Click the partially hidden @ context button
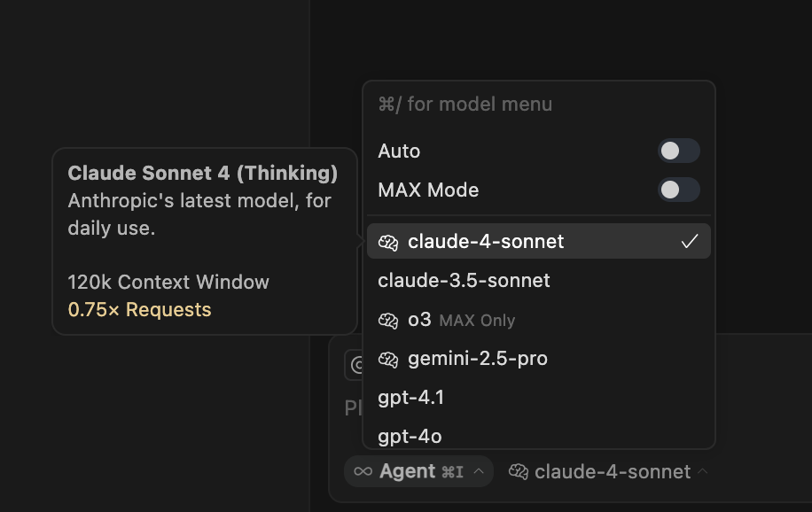Viewport: 812px width, 512px height. (355, 365)
